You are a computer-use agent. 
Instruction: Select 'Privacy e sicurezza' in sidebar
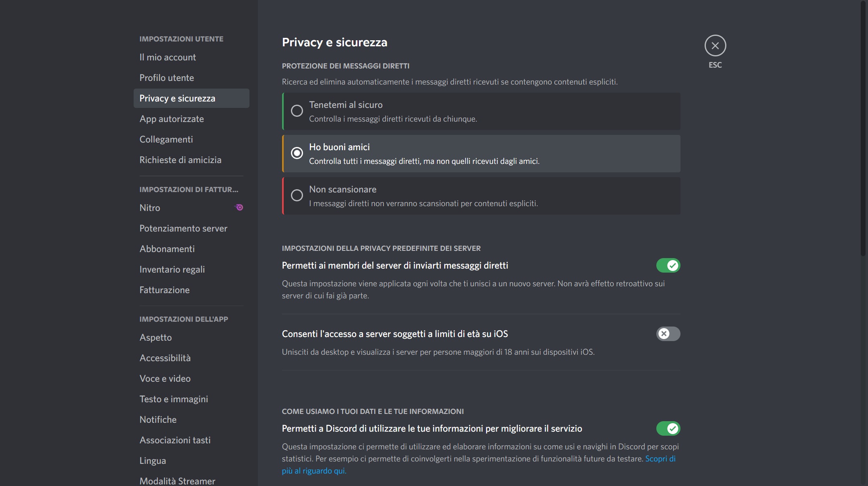point(177,98)
